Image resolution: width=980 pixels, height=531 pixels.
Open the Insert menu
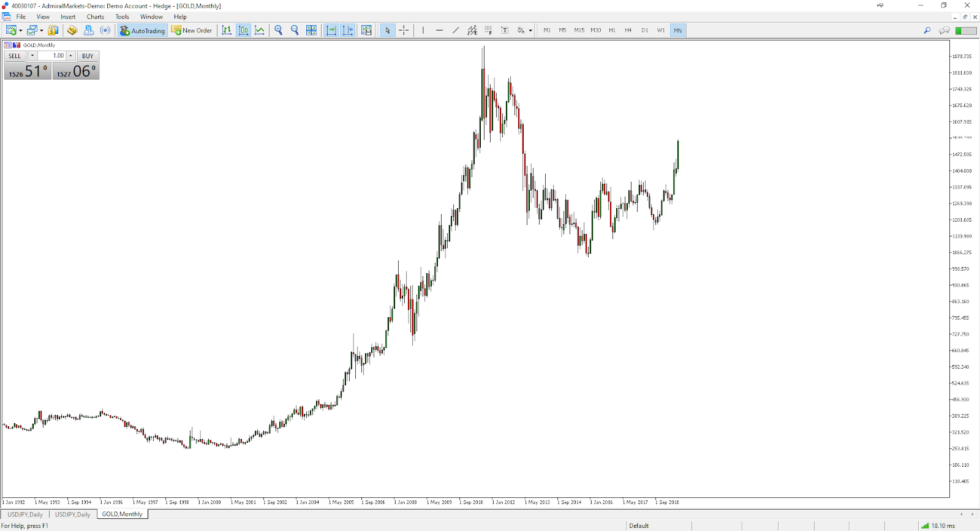pos(68,17)
